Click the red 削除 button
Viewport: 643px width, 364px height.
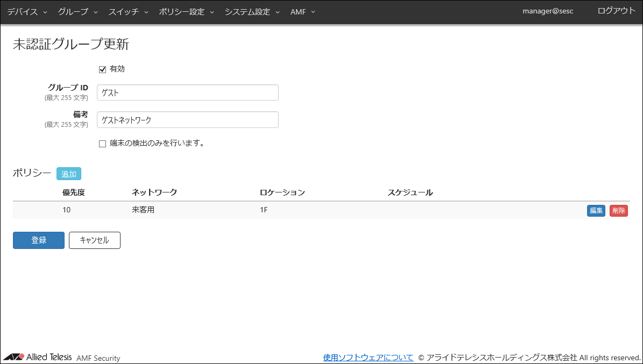[618, 211]
